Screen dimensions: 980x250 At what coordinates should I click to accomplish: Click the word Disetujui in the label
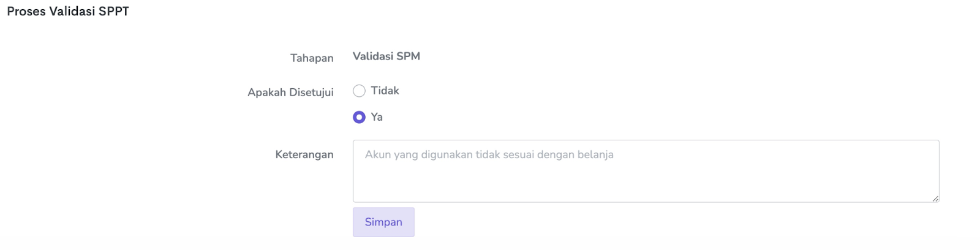pyautogui.click(x=311, y=93)
